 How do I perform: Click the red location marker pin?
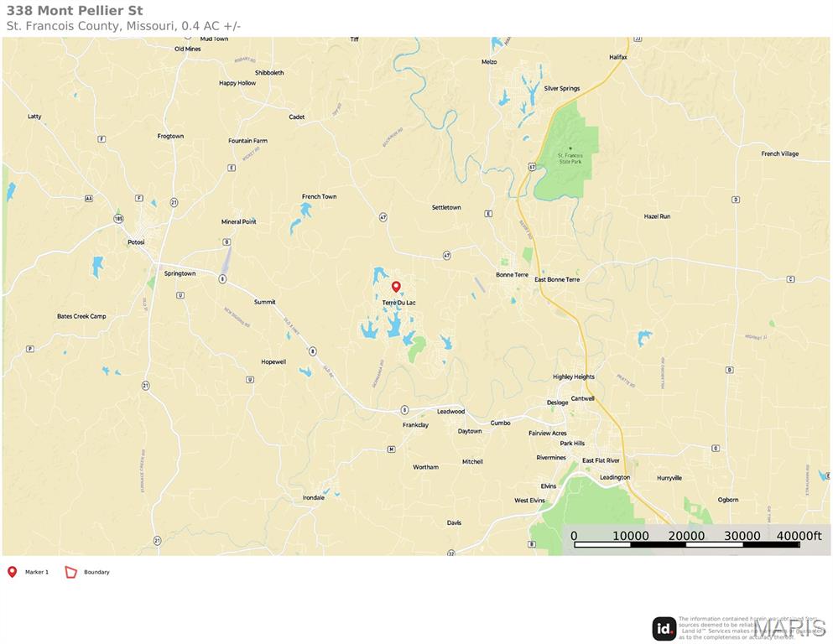(396, 288)
